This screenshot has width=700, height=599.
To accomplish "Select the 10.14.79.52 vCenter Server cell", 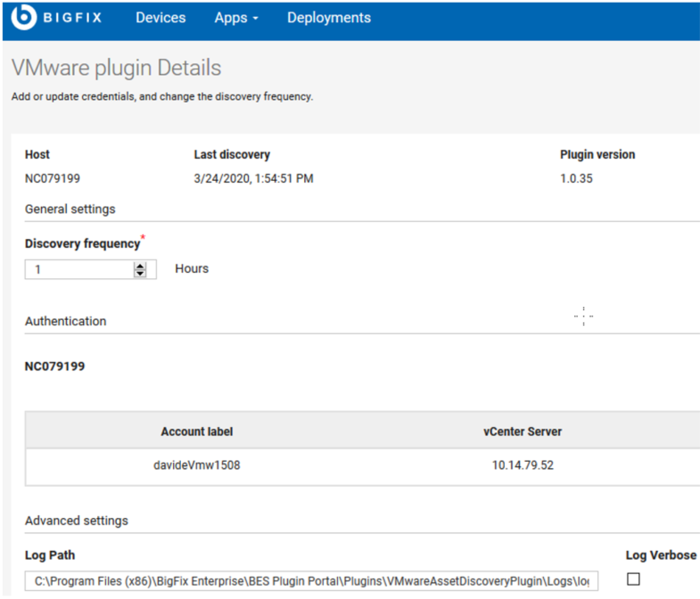I will [523, 465].
